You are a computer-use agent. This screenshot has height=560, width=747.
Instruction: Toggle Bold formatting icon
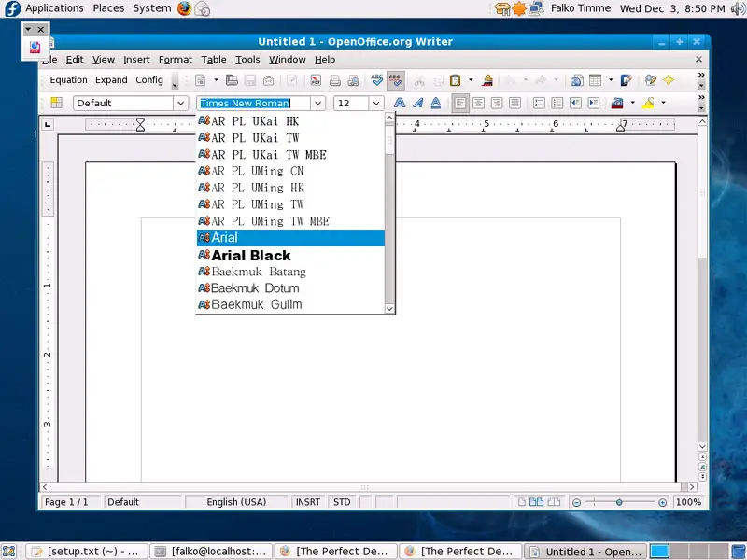tap(400, 103)
